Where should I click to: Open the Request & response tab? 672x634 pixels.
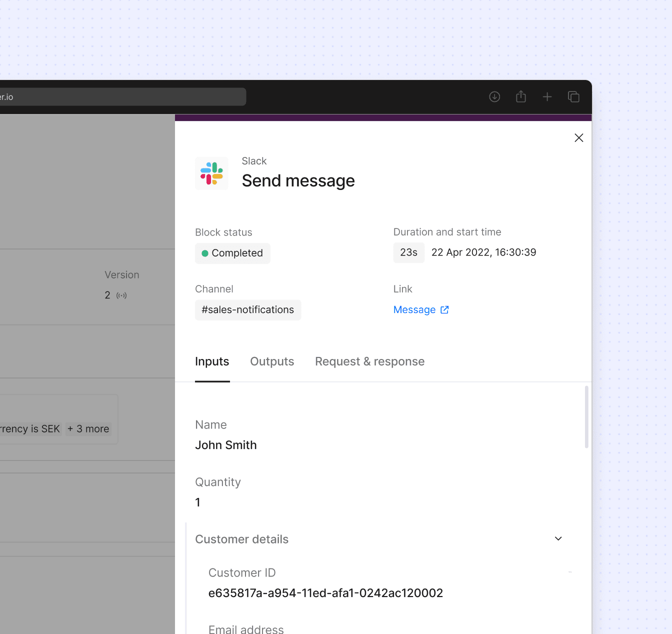point(370,361)
